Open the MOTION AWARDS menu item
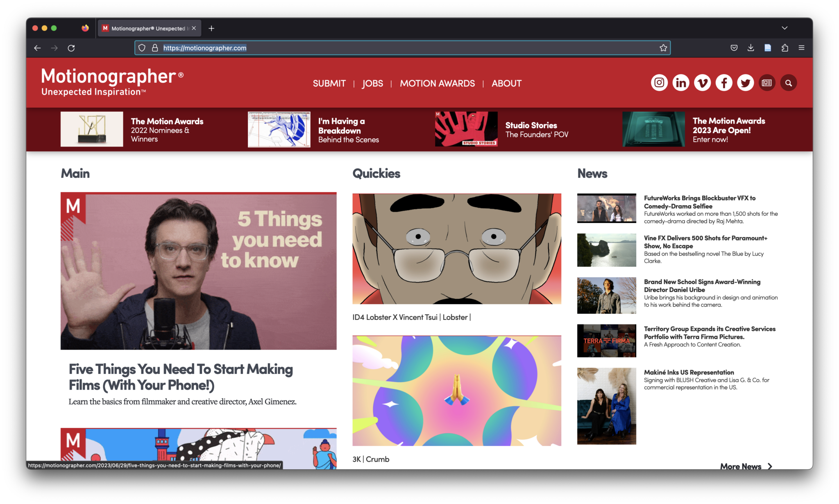This screenshot has width=839, height=504. coord(437,84)
